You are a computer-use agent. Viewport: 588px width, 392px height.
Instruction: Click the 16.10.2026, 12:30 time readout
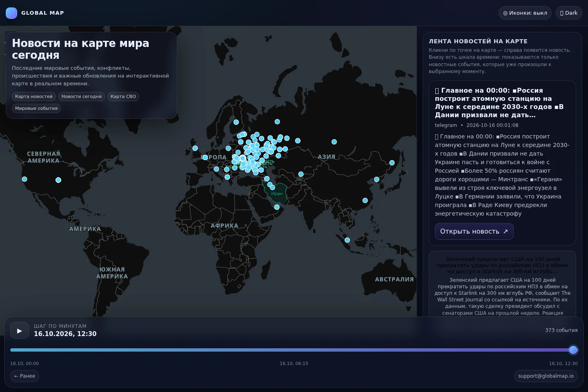(65, 334)
